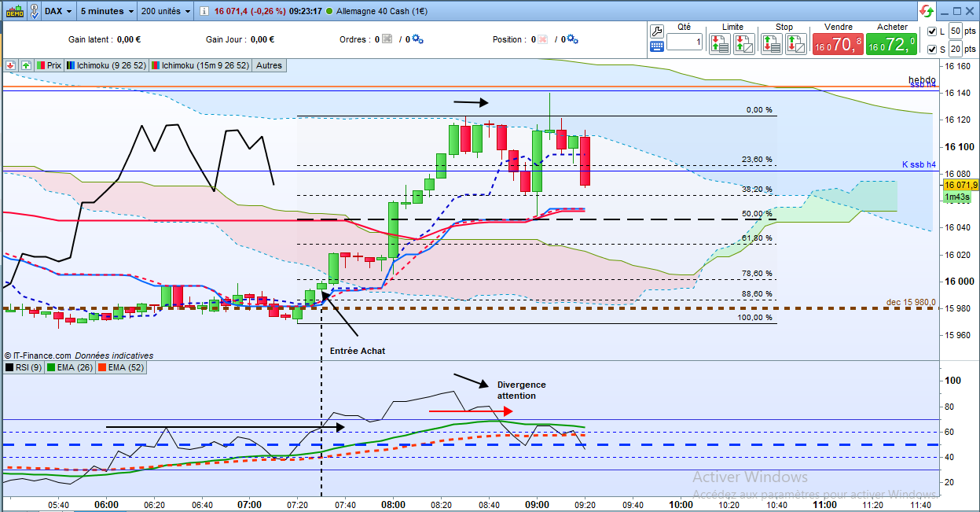This screenshot has width=980, height=512.
Task: Click the 10:00 time axis label
Action: pyautogui.click(x=681, y=505)
